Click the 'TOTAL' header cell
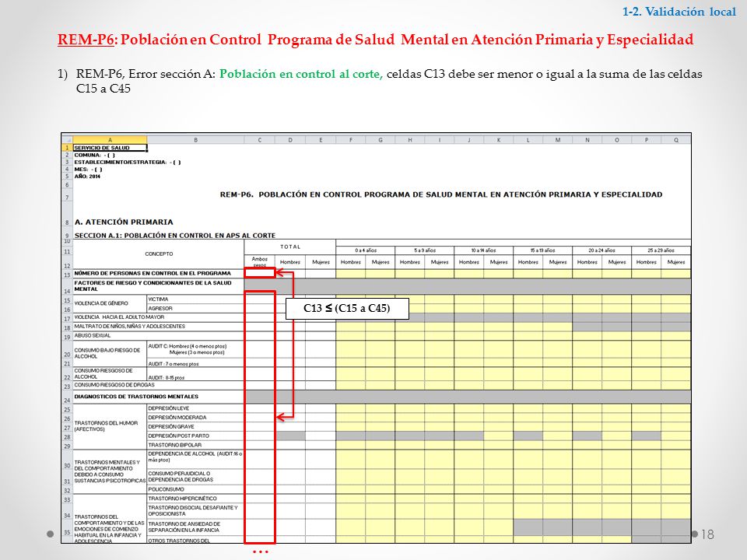747x560 pixels. click(290, 247)
